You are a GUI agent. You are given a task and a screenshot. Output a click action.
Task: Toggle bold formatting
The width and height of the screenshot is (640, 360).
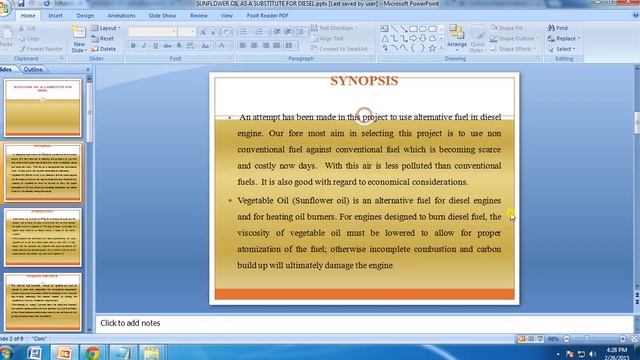tap(133, 46)
